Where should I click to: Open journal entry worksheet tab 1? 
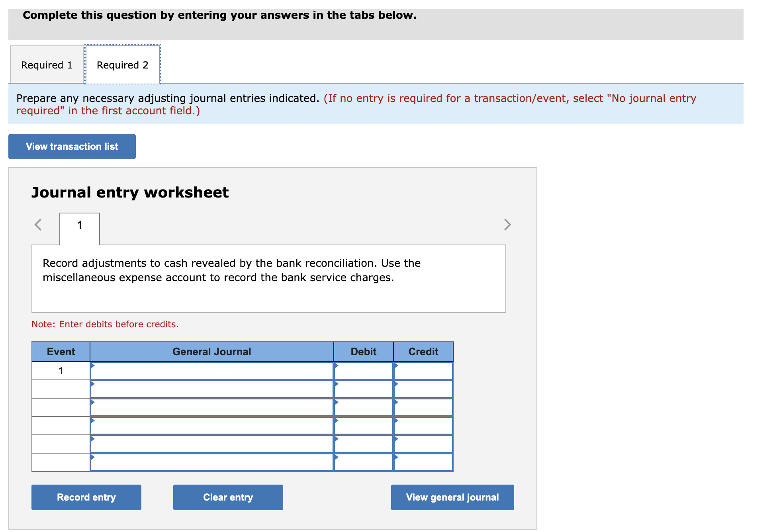(x=80, y=225)
